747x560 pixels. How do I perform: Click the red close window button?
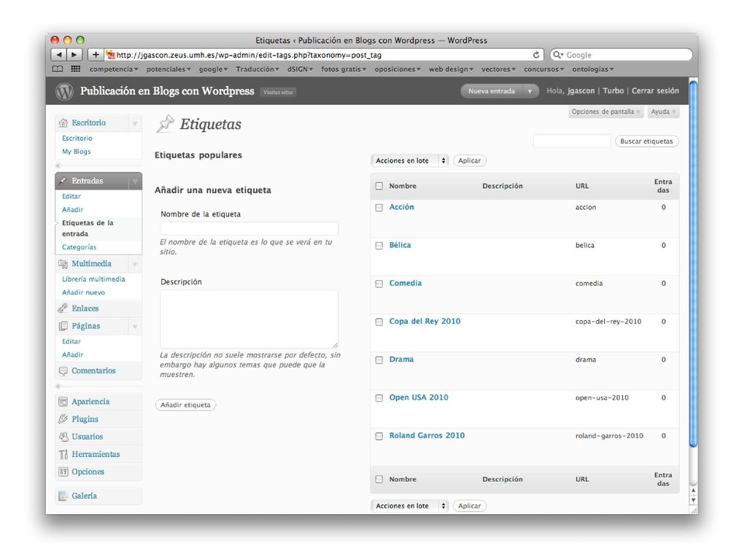[55, 40]
